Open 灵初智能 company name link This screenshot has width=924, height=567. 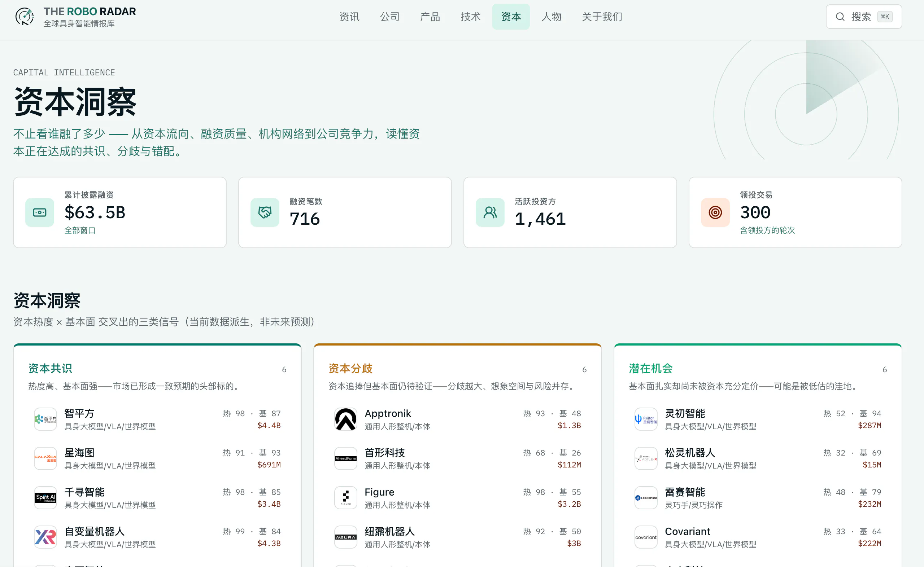685,413
